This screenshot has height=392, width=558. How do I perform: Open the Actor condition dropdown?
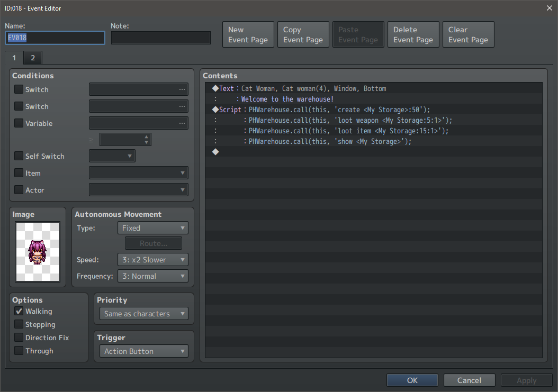138,189
